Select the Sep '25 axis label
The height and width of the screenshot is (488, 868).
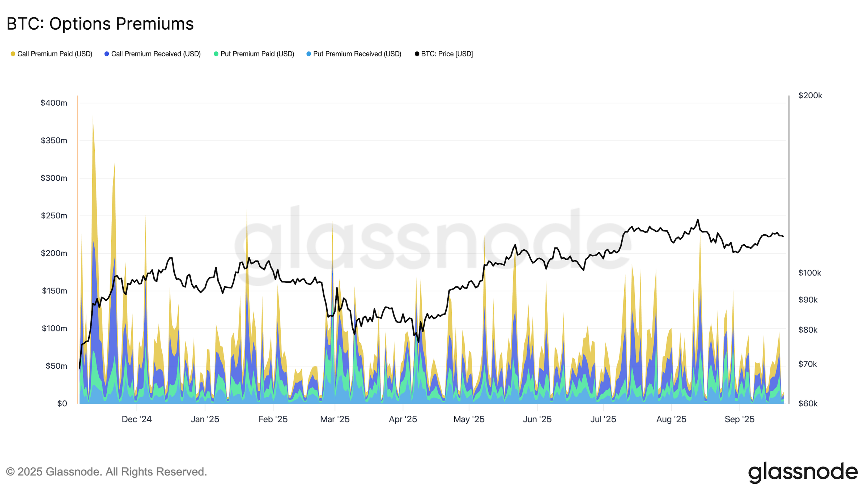coord(740,419)
